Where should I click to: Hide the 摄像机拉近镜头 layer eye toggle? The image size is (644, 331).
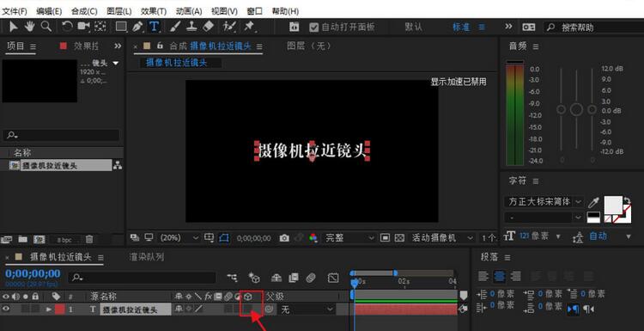(6, 310)
